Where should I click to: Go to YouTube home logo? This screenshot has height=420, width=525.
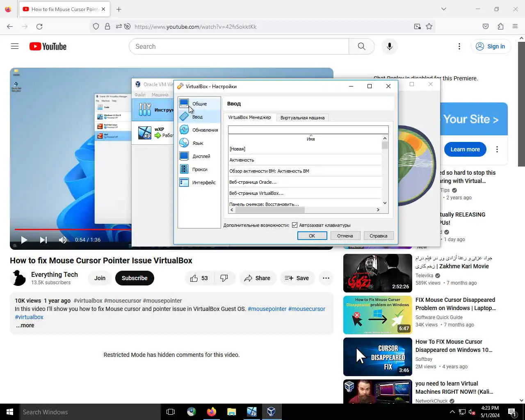point(48,46)
